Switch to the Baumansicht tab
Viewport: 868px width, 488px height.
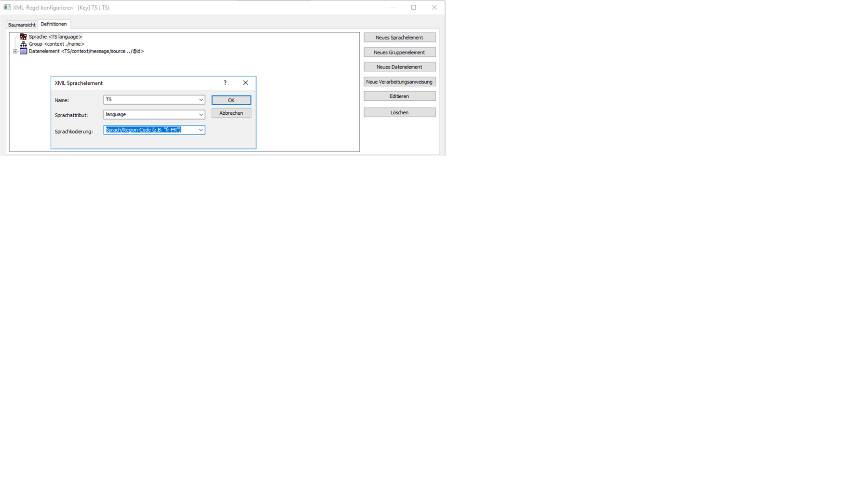(x=22, y=25)
